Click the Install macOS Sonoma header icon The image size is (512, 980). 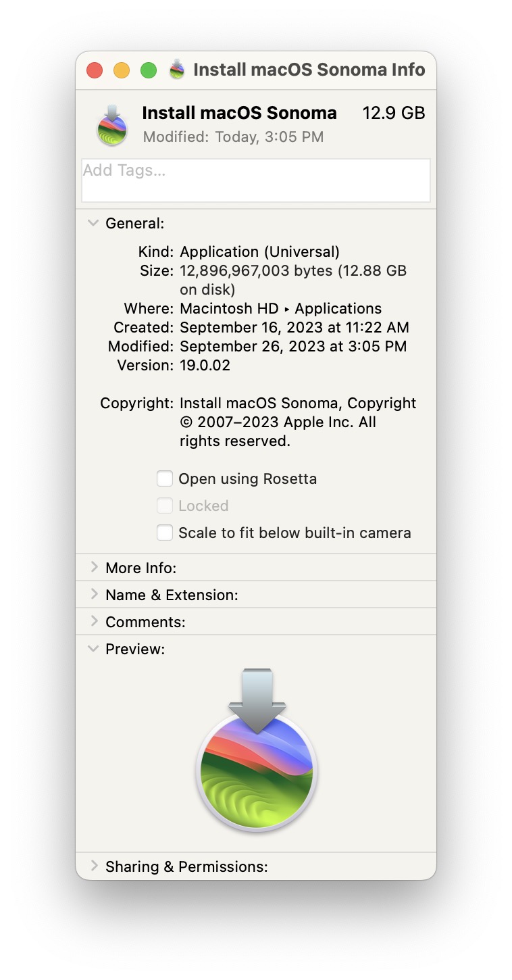pos(113,125)
